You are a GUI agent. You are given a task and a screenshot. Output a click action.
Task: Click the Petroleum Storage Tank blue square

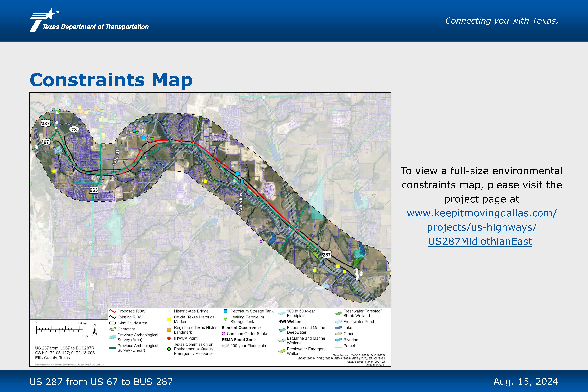click(225, 311)
